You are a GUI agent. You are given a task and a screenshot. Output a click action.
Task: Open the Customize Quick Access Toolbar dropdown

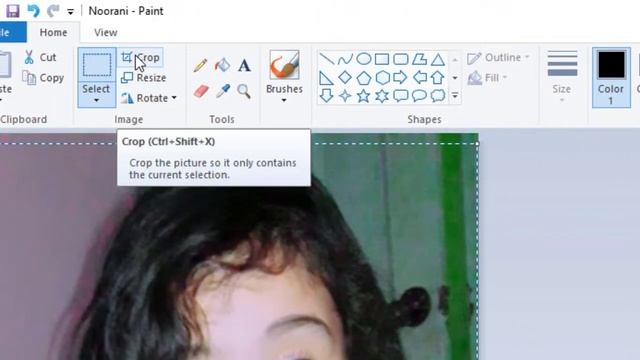[70, 11]
